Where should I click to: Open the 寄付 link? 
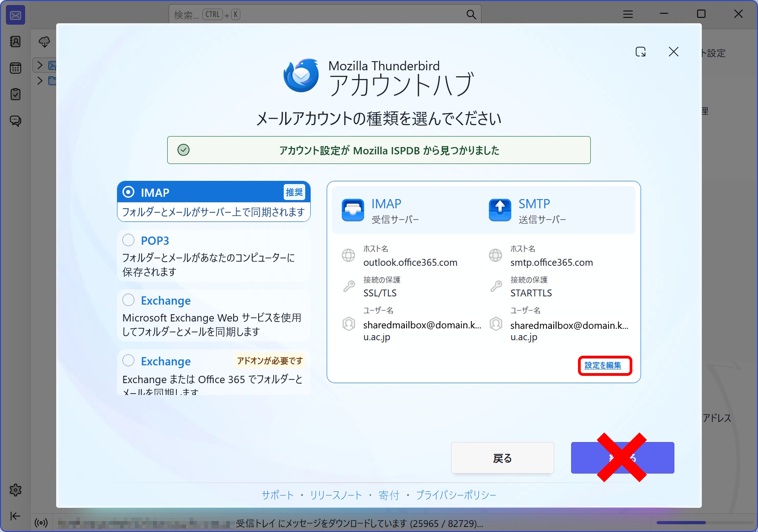(389, 495)
